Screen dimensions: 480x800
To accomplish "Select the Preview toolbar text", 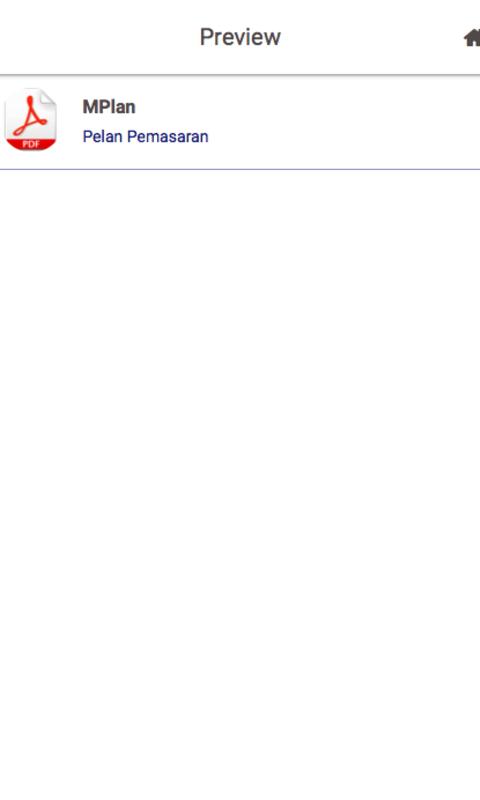I will pos(240,37).
